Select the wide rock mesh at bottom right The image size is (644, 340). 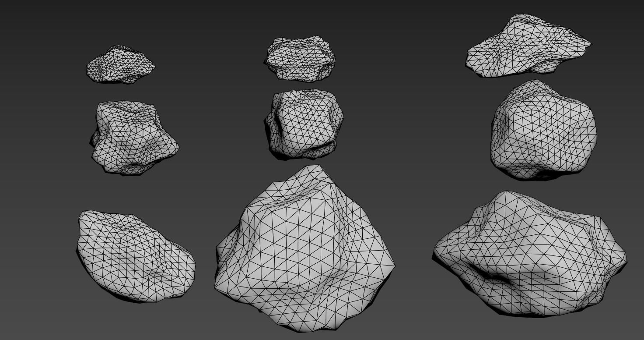coord(530,253)
